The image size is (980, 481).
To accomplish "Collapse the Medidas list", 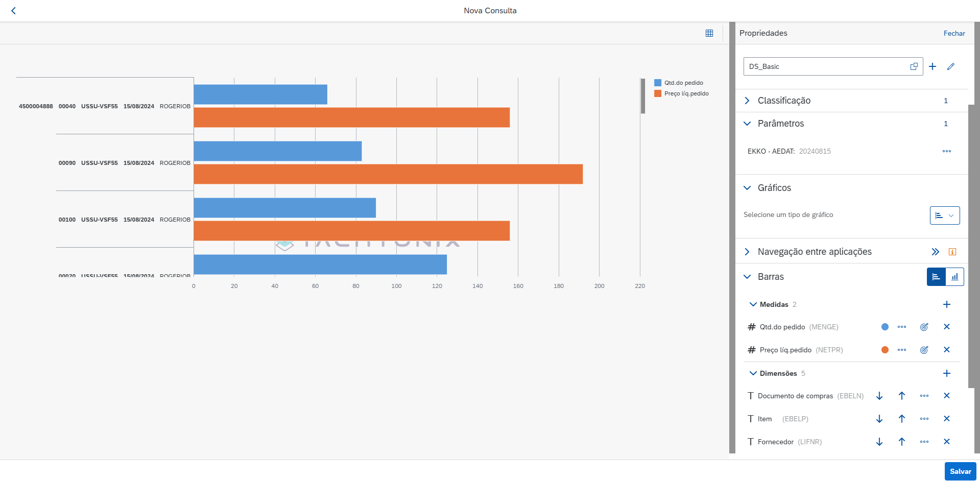I will click(x=753, y=304).
